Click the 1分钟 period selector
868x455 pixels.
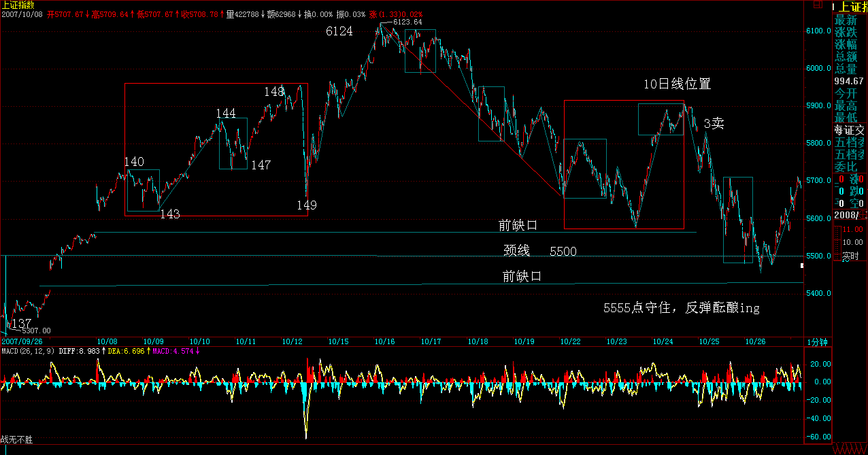click(817, 342)
